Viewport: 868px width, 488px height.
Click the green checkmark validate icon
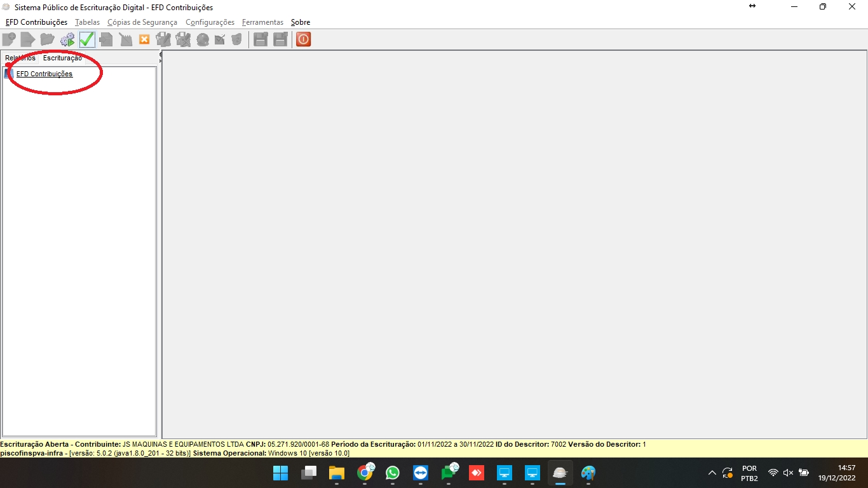87,39
